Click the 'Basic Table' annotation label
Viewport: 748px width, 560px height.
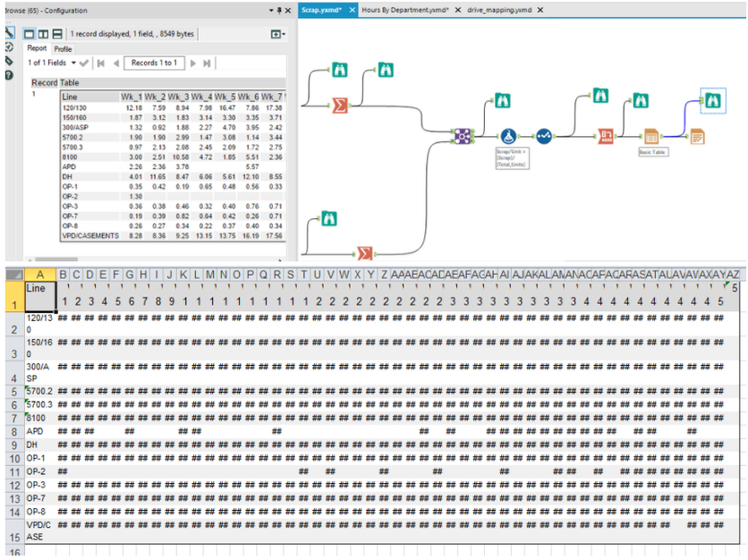[652, 152]
